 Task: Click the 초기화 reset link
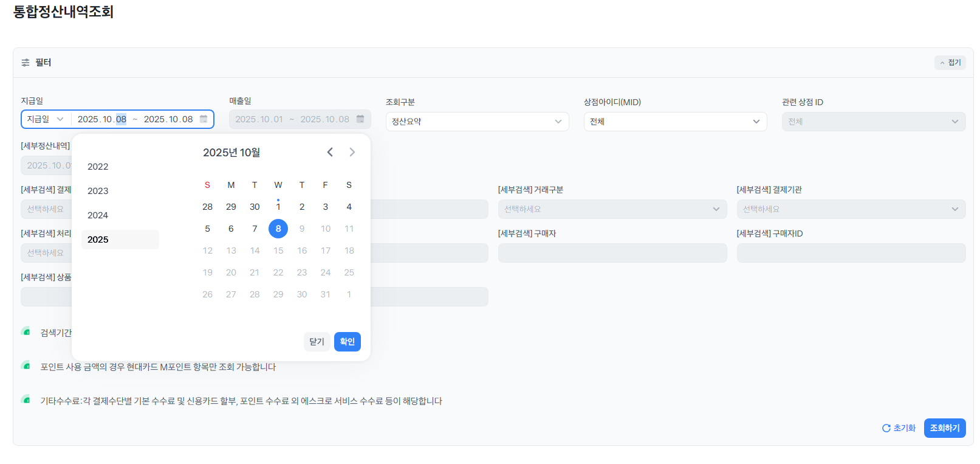[899, 428]
